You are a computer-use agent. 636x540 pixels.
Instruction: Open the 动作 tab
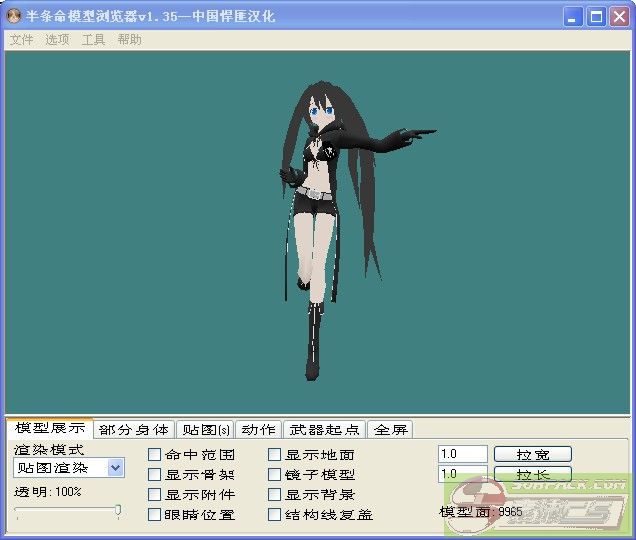click(x=258, y=430)
